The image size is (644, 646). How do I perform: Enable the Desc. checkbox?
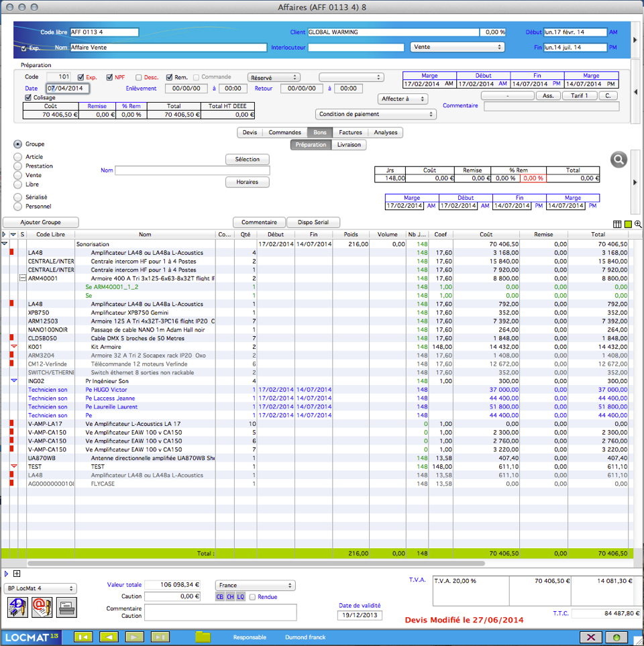tap(139, 77)
